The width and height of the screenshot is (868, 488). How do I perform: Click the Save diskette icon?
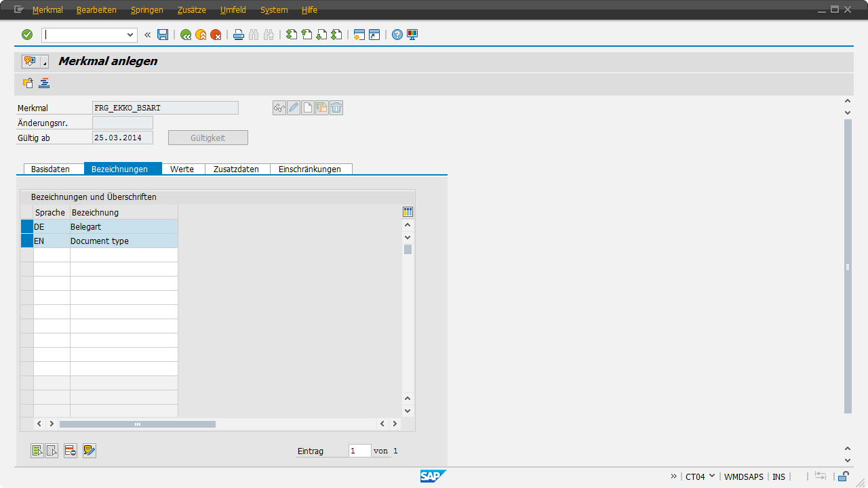click(163, 35)
